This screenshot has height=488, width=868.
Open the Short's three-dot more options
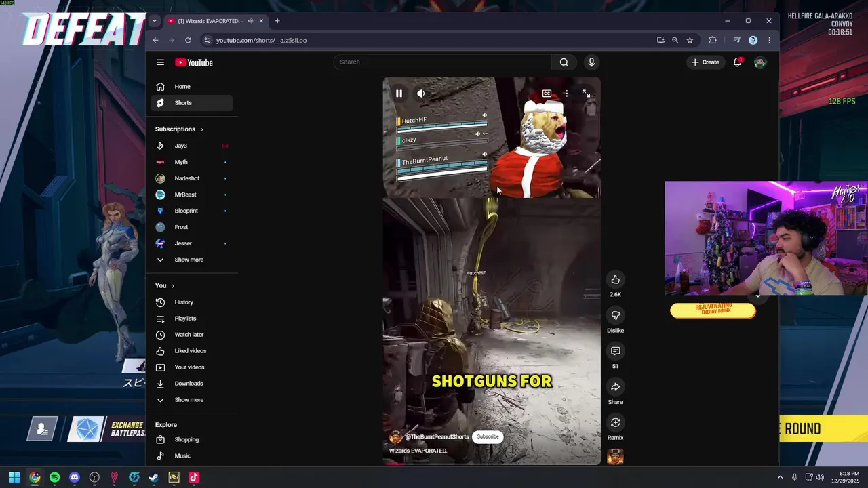(x=566, y=94)
